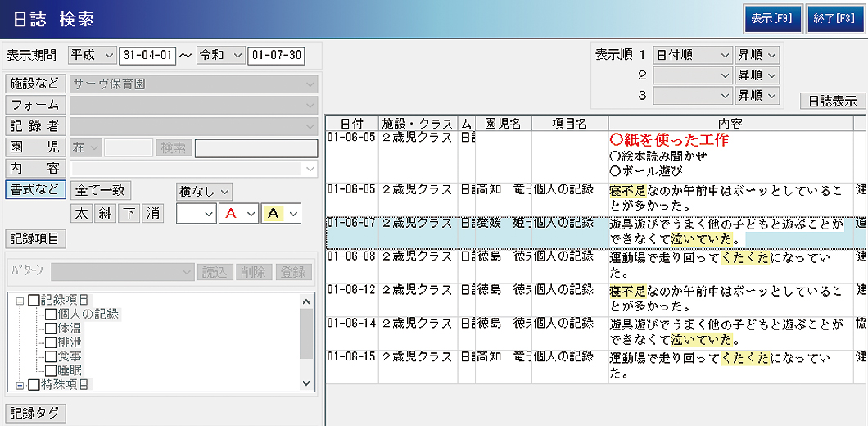Collapse the 特殊項目 tree node

[x=20, y=384]
